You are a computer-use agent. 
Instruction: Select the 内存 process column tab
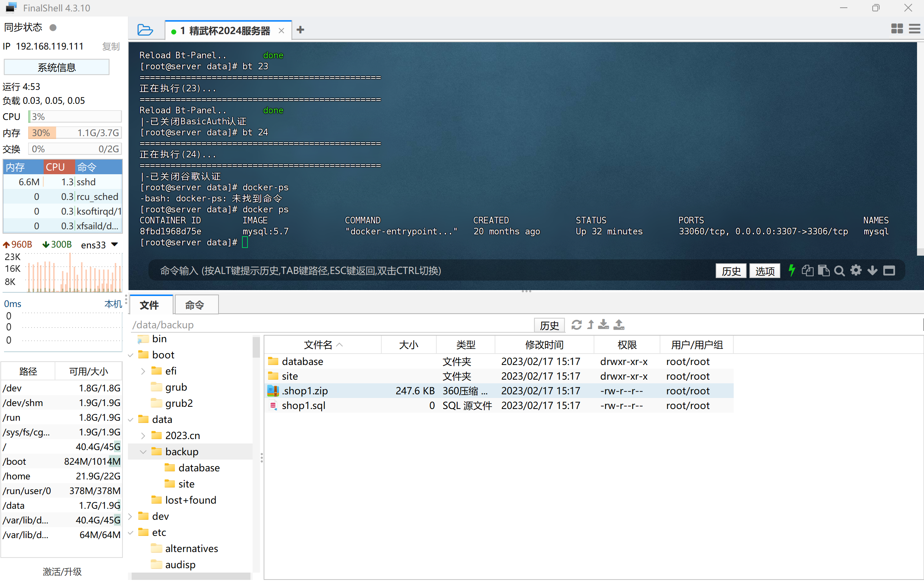click(23, 167)
